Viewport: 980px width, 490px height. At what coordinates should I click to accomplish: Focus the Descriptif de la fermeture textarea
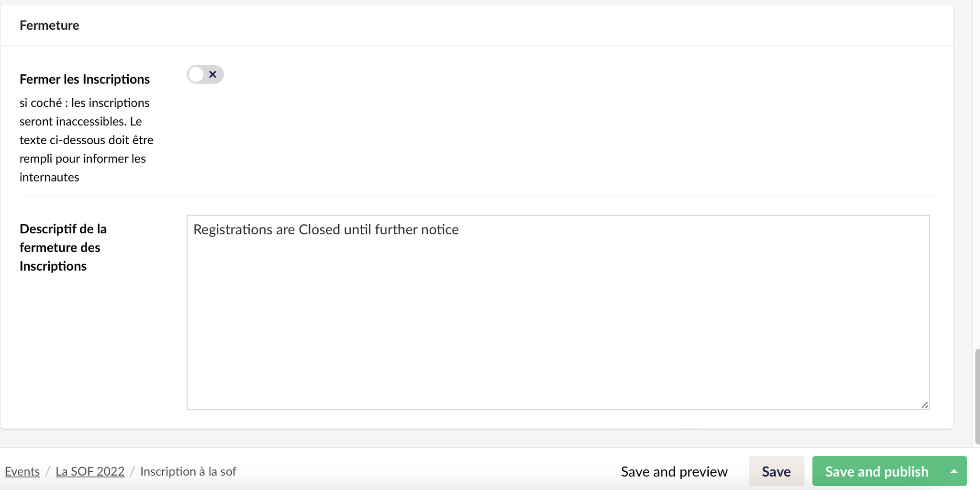coord(558,312)
